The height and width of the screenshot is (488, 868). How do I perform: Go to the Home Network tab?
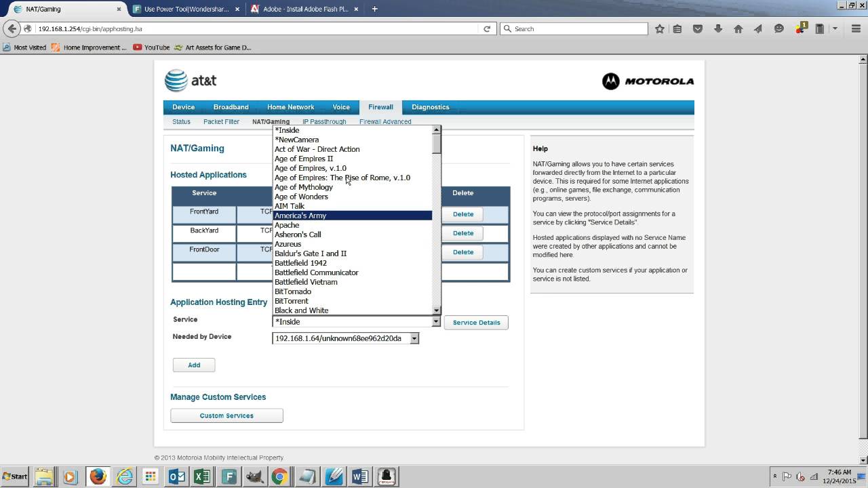point(290,107)
